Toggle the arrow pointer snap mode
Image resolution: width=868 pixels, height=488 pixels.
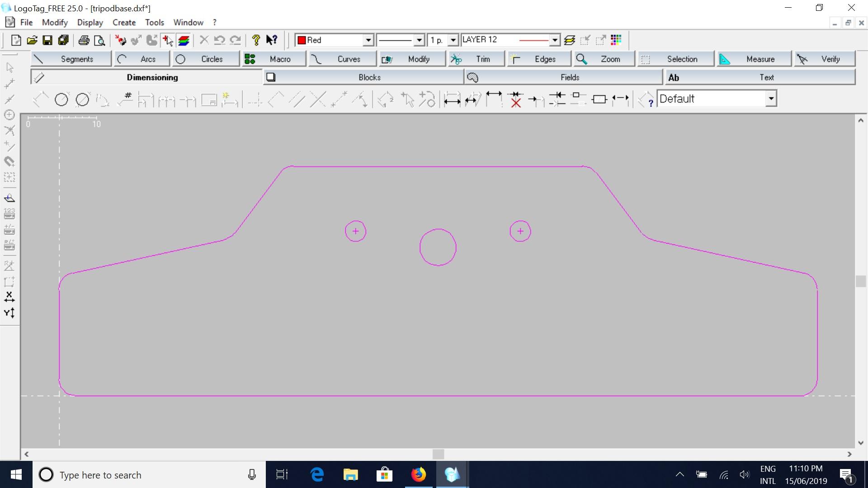point(9,68)
